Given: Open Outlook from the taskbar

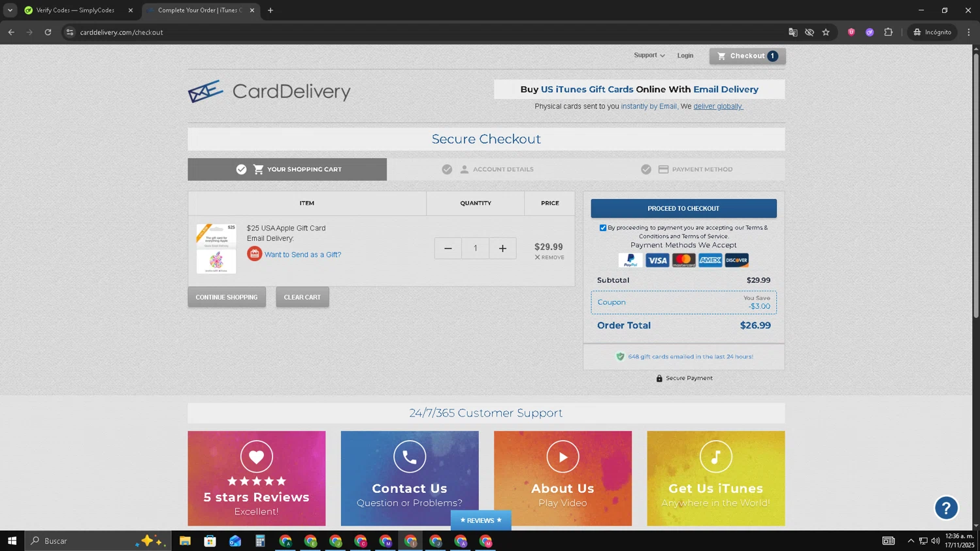Looking at the screenshot, I should [x=235, y=541].
